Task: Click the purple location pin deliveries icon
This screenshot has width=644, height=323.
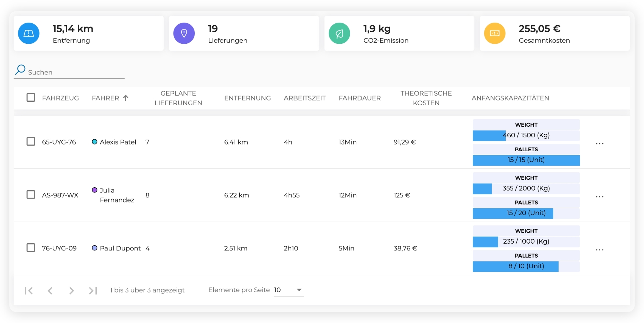Action: click(184, 33)
